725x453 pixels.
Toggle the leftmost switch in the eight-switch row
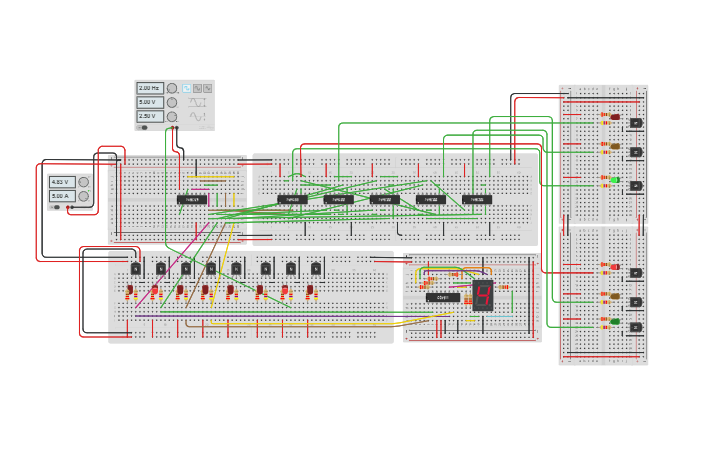(x=135, y=268)
